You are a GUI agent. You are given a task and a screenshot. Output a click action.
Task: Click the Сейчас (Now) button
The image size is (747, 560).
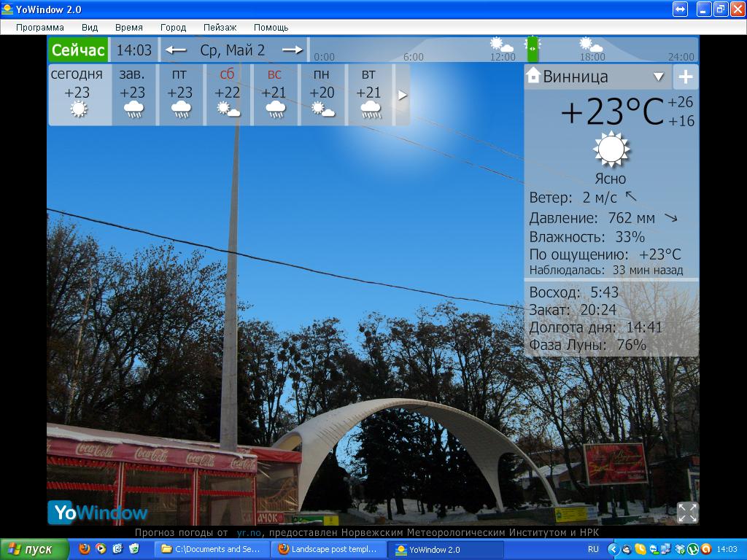(78, 50)
